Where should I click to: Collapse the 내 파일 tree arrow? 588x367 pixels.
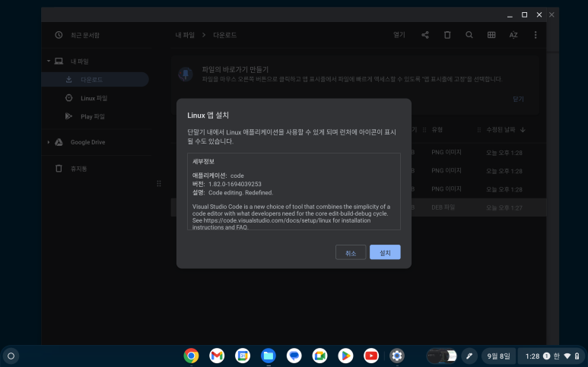pyautogui.click(x=49, y=61)
